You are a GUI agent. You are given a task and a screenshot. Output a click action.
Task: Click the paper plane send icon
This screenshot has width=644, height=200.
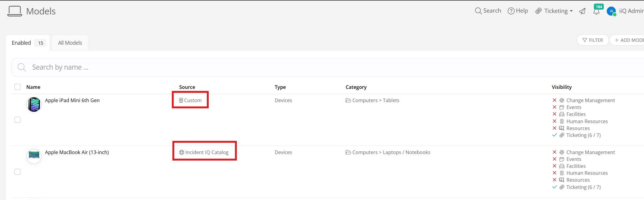[582, 11]
